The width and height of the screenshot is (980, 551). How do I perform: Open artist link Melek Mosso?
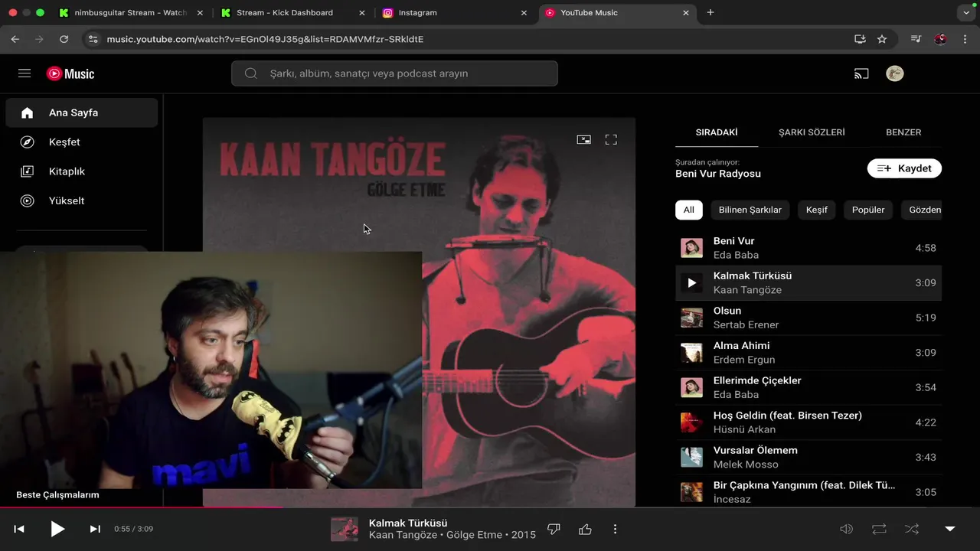click(x=746, y=465)
